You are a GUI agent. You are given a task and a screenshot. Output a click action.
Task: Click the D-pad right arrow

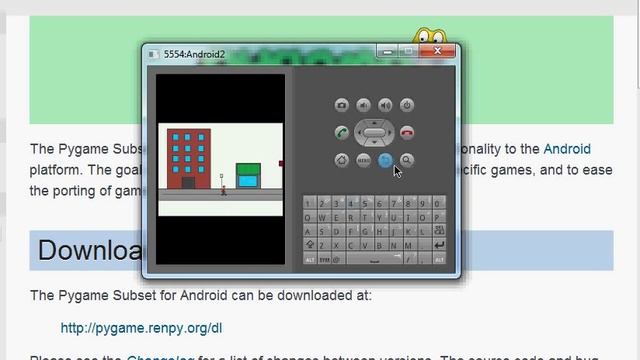coord(390,133)
